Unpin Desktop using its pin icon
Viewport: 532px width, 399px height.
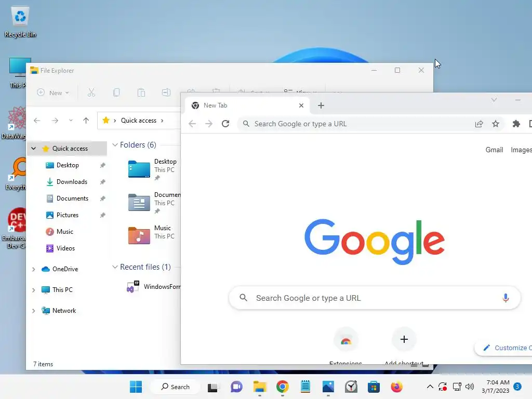(102, 165)
